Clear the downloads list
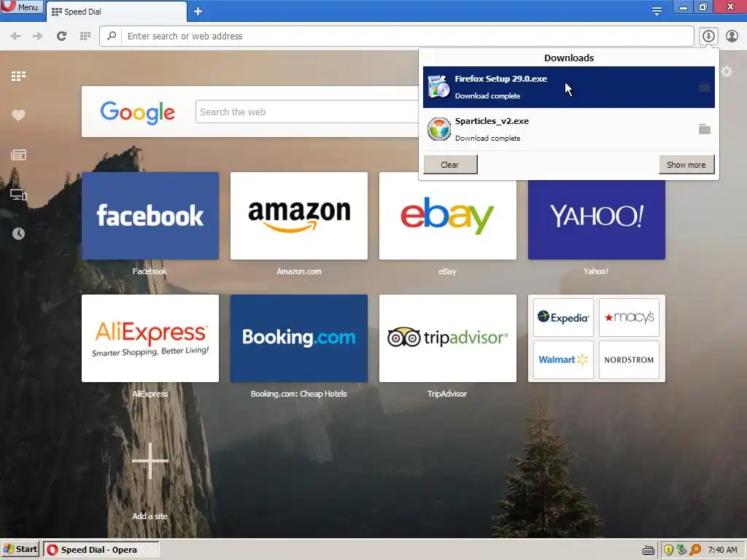Image resolution: width=747 pixels, height=560 pixels. [450, 165]
